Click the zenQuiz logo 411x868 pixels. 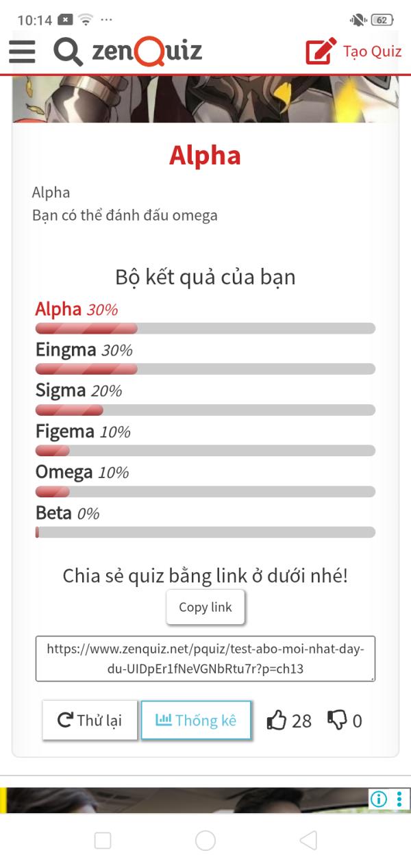click(x=147, y=51)
